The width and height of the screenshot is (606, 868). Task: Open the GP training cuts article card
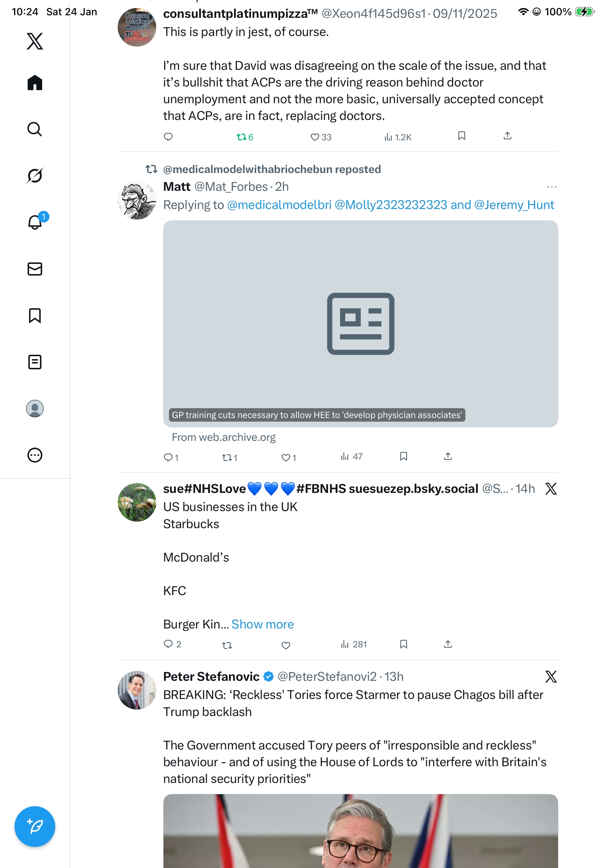coord(360,324)
